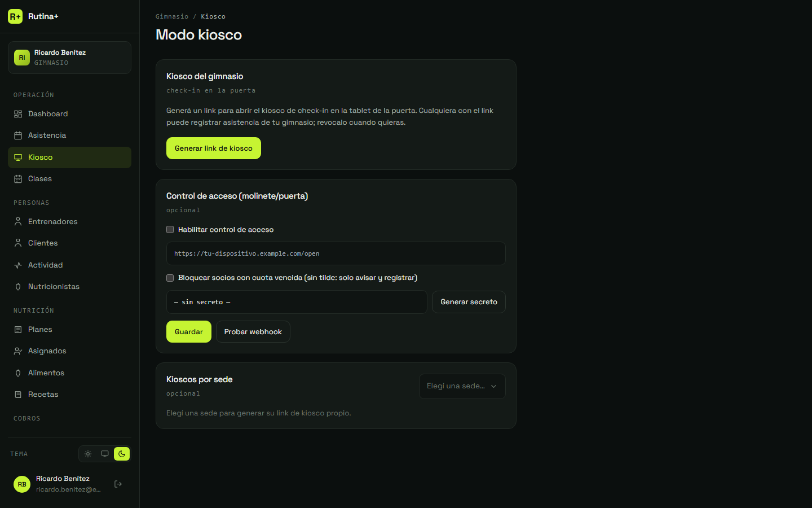Enable Habilitar control de acceso checkbox
This screenshot has height=508, width=812.
pos(170,230)
